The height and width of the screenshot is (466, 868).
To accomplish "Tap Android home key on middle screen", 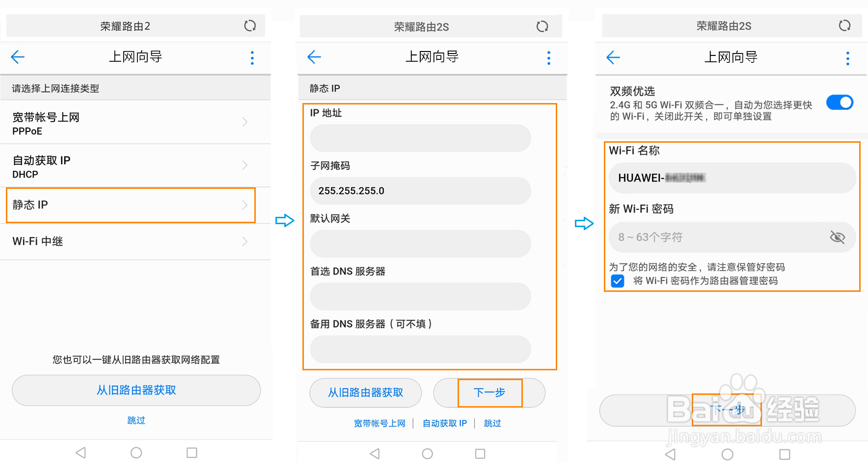I will 428,454.
